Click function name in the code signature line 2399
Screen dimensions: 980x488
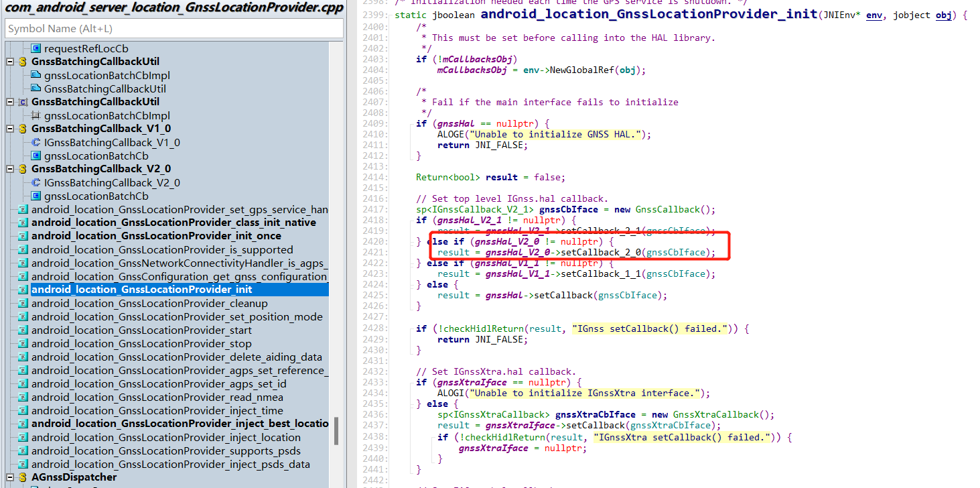coord(649,14)
